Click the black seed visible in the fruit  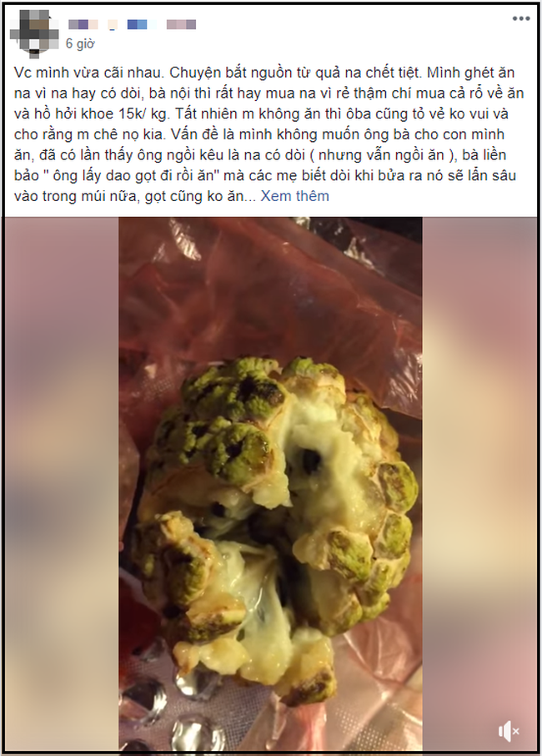click(310, 461)
